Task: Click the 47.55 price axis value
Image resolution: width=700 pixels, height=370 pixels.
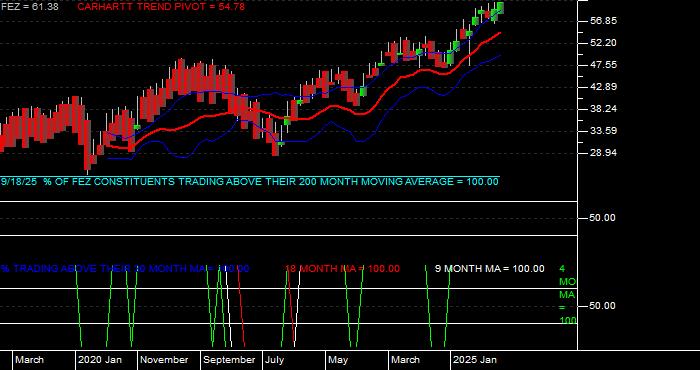Action: tap(603, 65)
